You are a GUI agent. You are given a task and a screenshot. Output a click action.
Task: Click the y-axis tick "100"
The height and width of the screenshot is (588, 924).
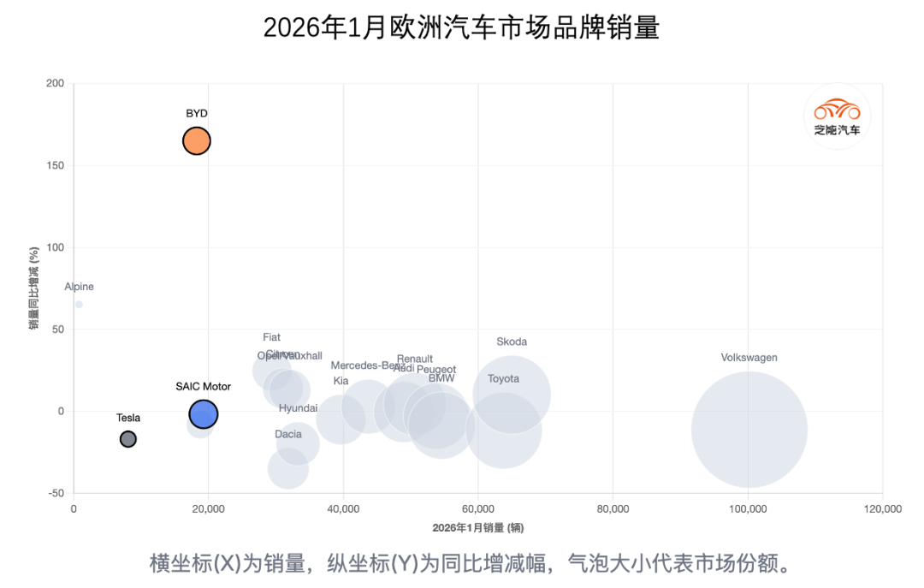pos(56,247)
